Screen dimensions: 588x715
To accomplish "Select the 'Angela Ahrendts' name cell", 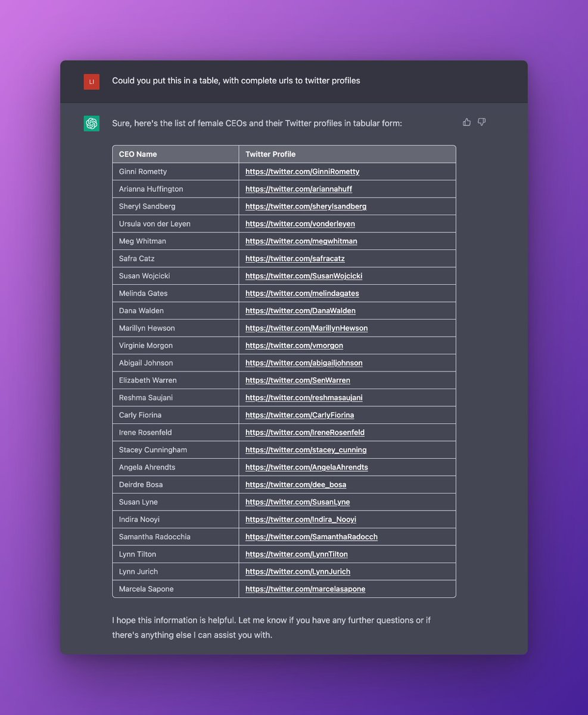I will (176, 467).
